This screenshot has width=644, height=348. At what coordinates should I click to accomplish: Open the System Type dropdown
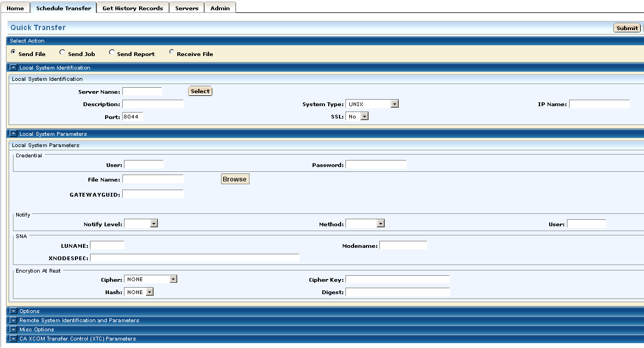pos(394,104)
